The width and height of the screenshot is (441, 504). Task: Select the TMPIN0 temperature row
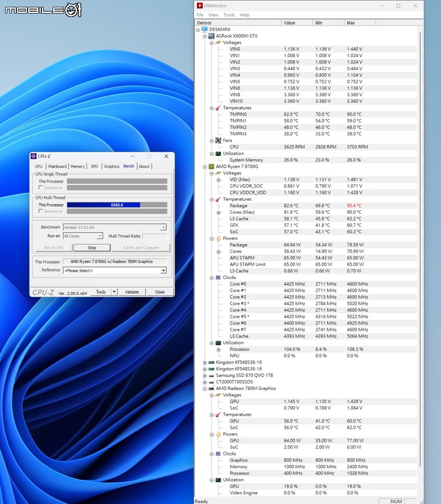[x=322, y=114]
